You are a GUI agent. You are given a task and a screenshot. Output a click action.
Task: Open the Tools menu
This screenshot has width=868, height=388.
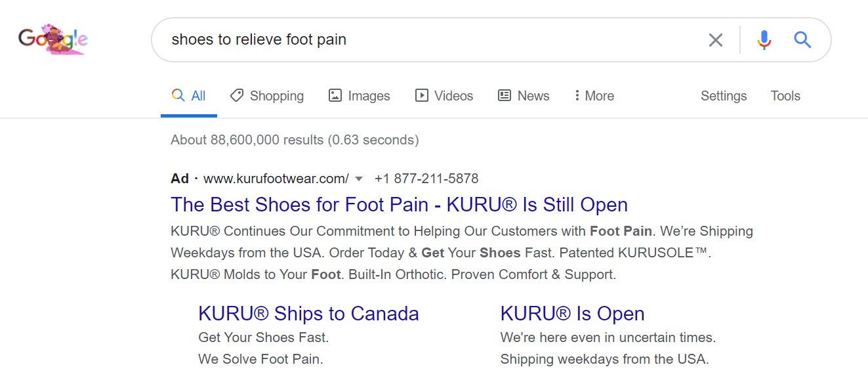785,96
